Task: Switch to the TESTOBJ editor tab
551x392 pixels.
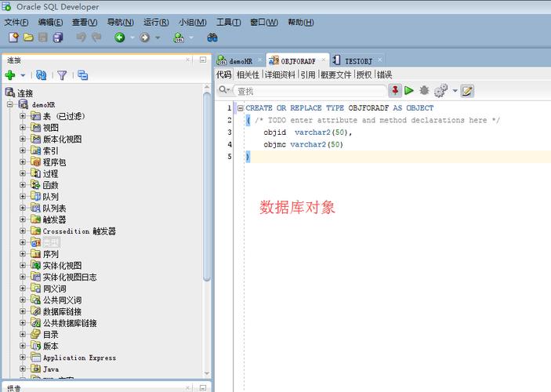Action: point(358,61)
